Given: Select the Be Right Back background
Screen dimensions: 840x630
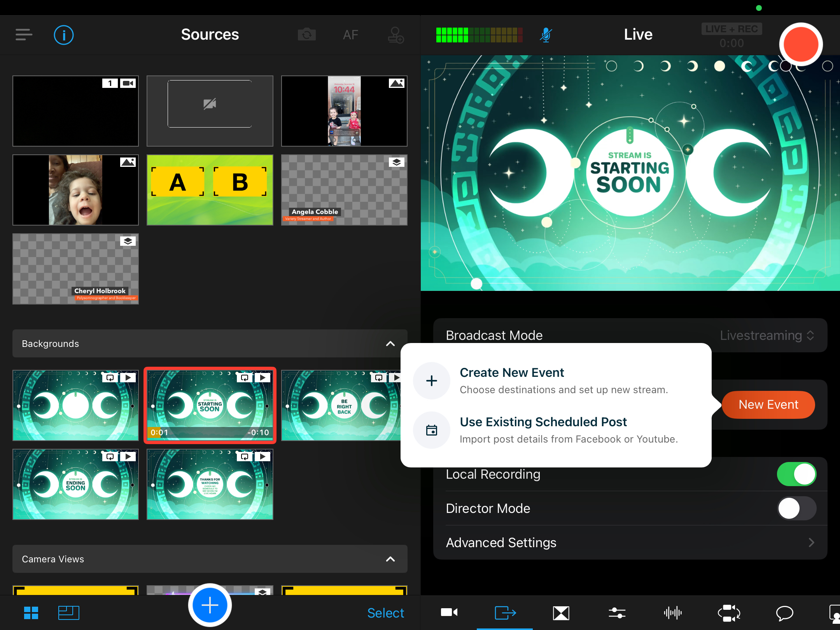Looking at the screenshot, I should point(342,406).
